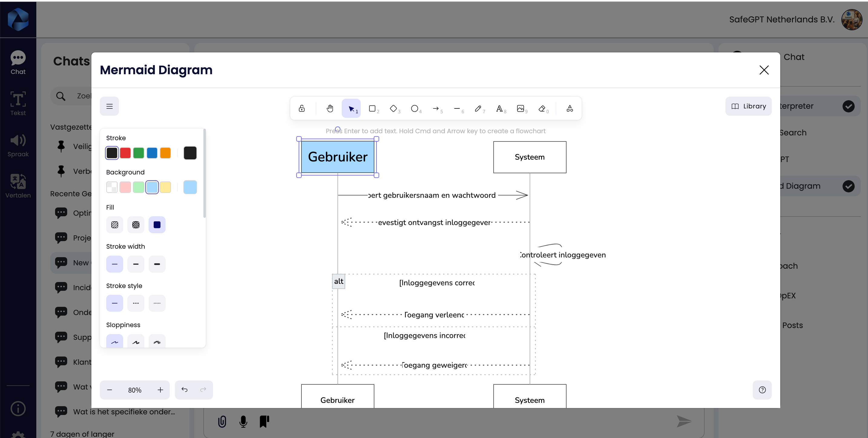Click the bookmark icon in chat input

click(x=265, y=421)
